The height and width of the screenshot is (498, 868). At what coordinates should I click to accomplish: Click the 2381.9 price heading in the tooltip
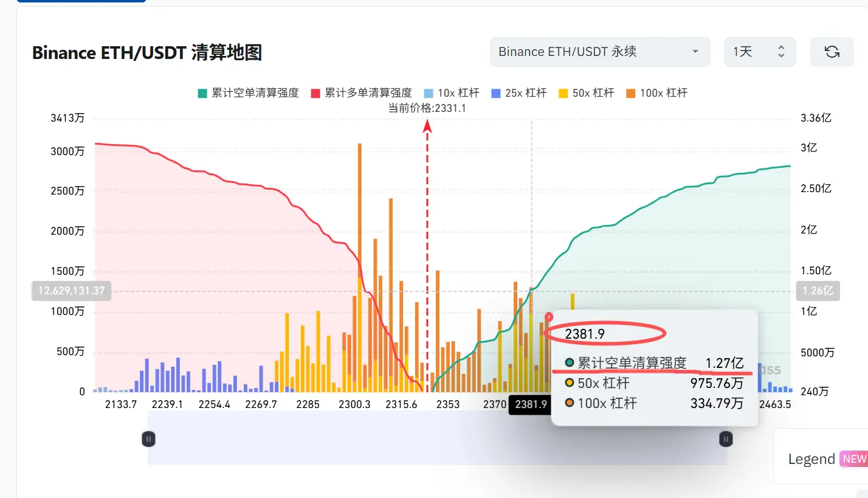click(x=585, y=334)
